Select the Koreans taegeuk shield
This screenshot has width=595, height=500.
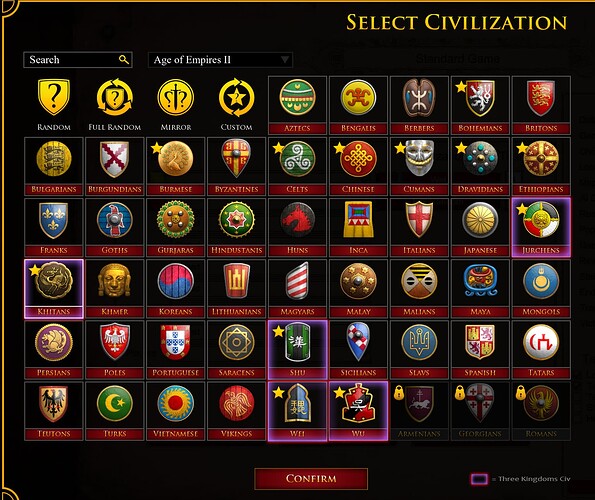pos(176,281)
